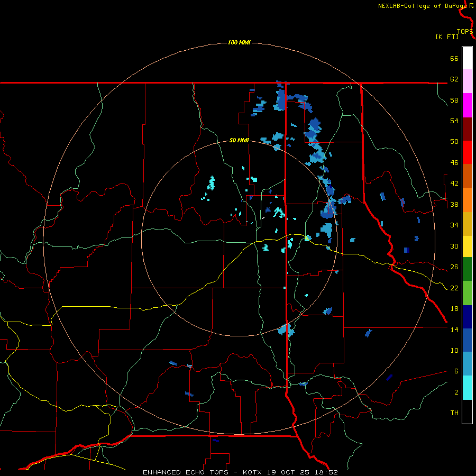The image size is (476, 476).
Task: Click the 10 legend value
Action: (454, 350)
